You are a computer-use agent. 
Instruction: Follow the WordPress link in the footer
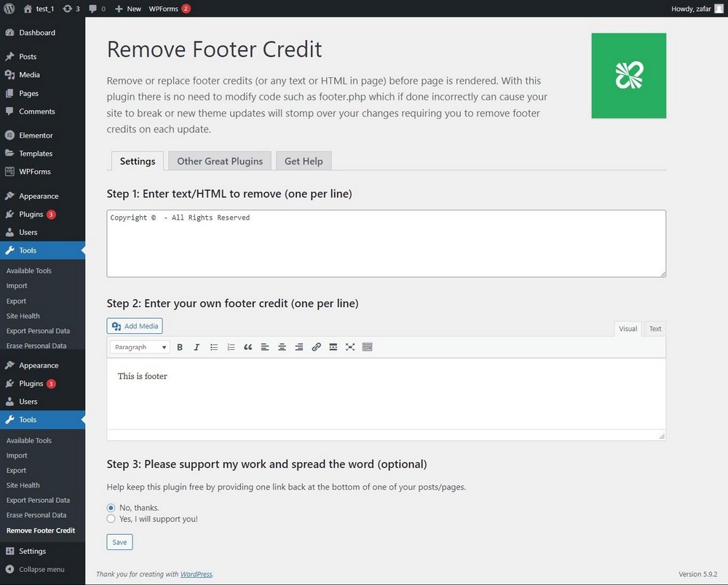(196, 574)
